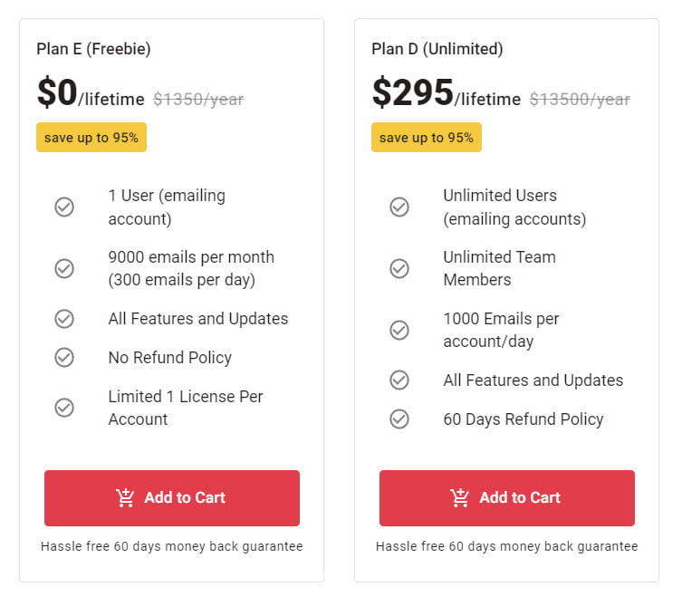Click Plan D checkmark for "All Features and Updates"
This screenshot has height=616, width=682.
point(399,380)
